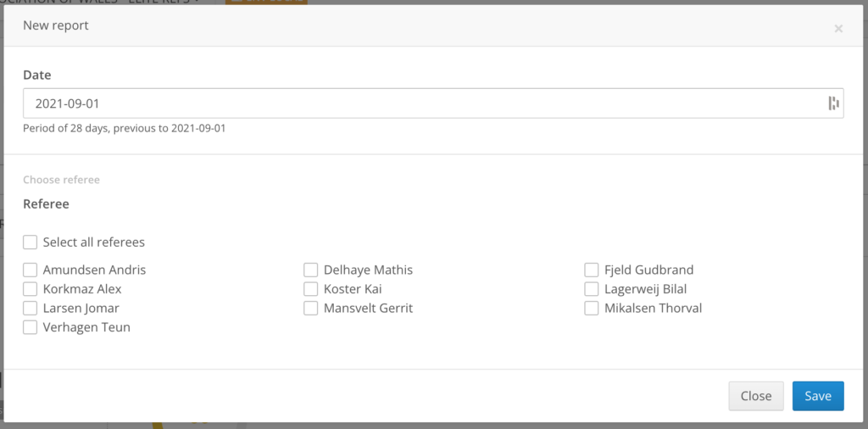Click the 'Period of 28 days' hint text

point(124,128)
